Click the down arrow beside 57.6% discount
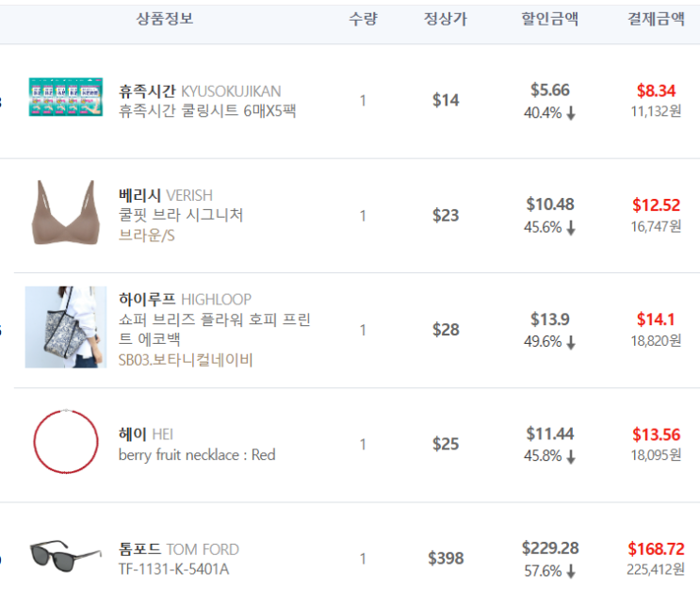The height and width of the screenshot is (605, 700). click(x=571, y=571)
